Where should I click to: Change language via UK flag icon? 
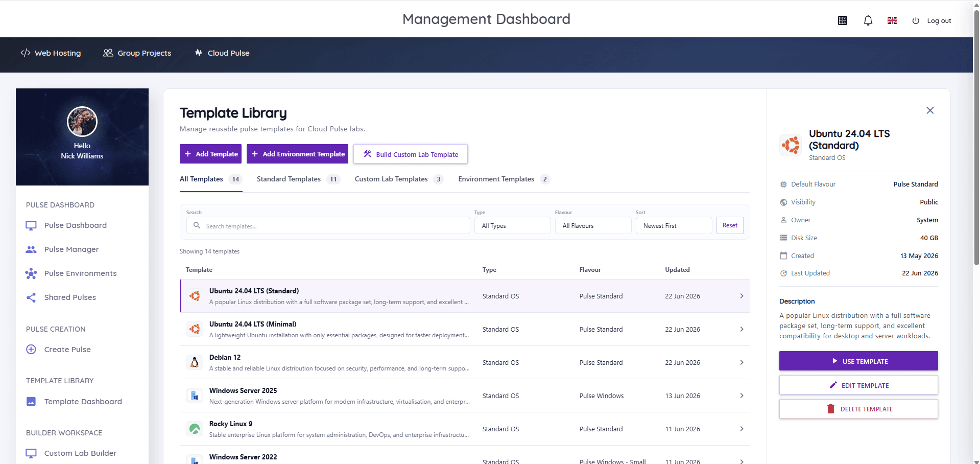click(x=892, y=20)
